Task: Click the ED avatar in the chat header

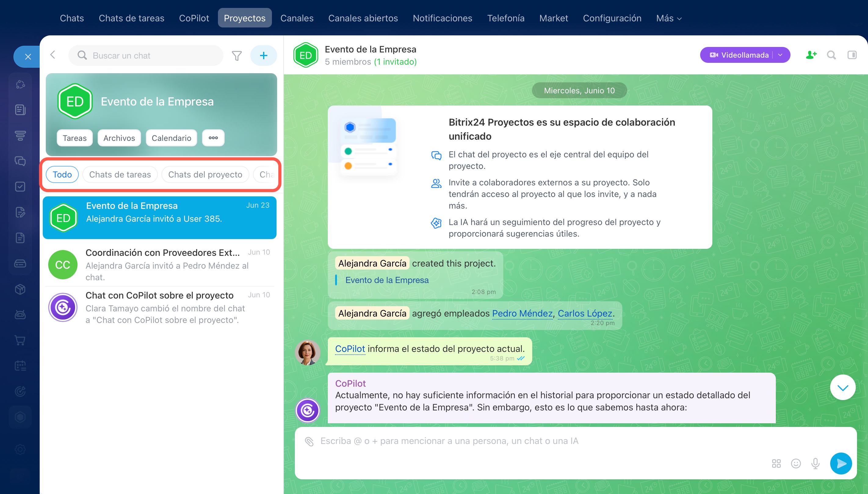Action: (306, 55)
